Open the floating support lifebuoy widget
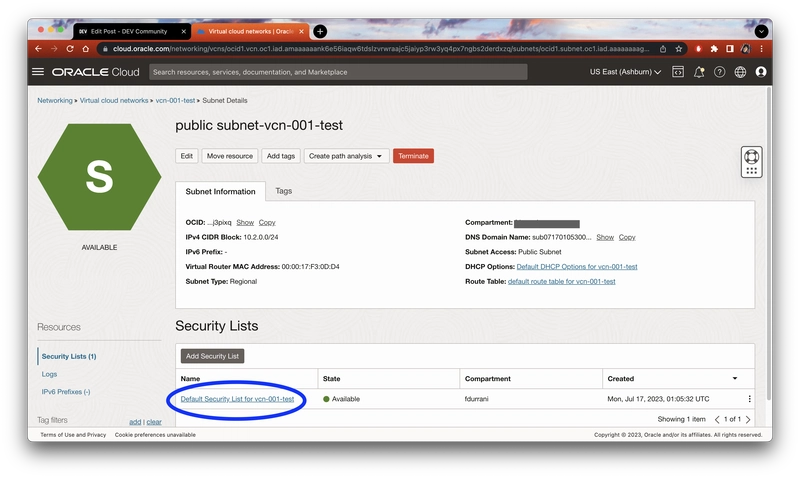Image resolution: width=800 pixels, height=478 pixels. (x=752, y=162)
